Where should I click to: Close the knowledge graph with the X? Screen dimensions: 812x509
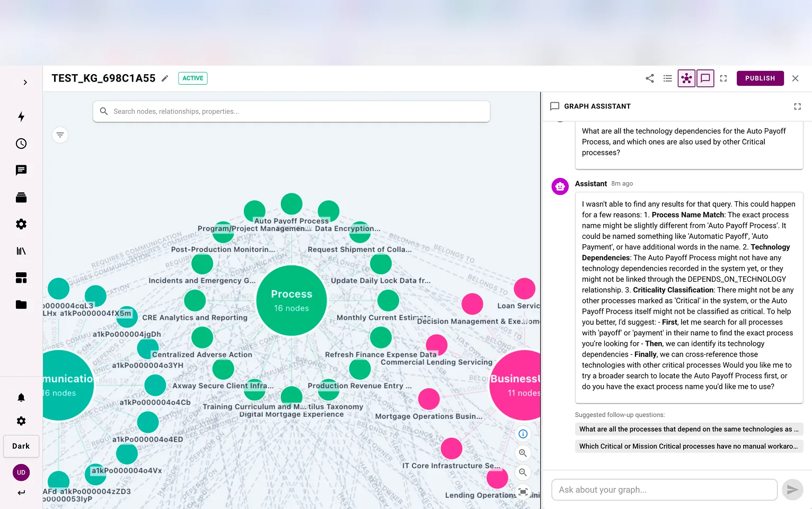point(796,78)
